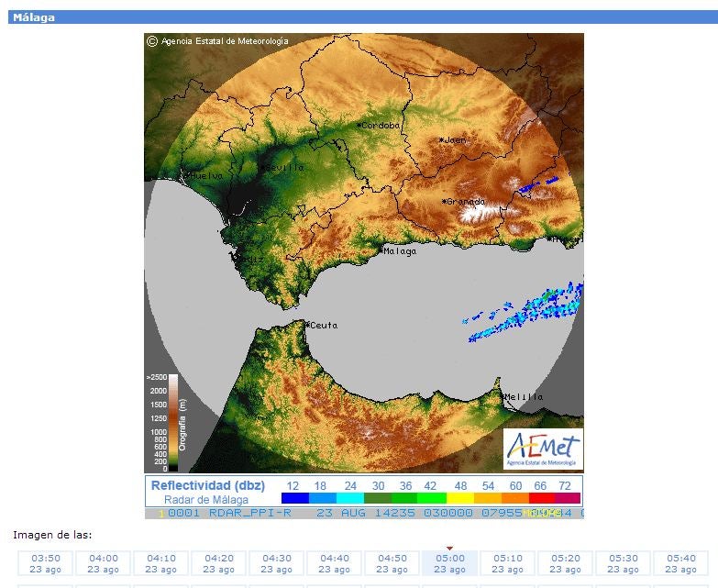Click the dark blue 12 dbz legend swatch
Image resolution: width=718 pixels, height=588 pixels.
coord(294,498)
